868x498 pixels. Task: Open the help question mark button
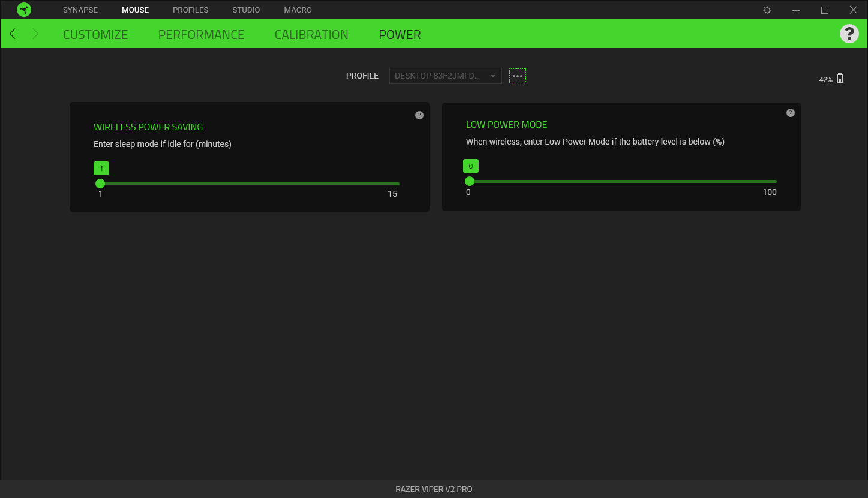point(849,34)
